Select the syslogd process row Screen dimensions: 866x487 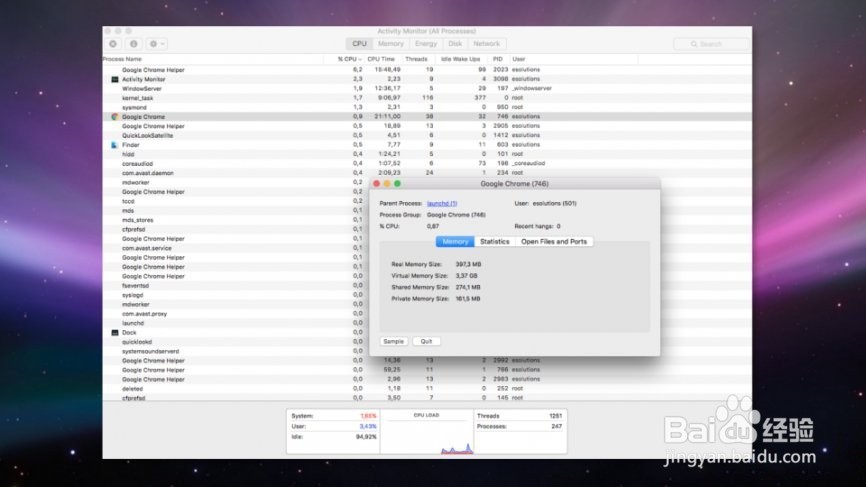click(236, 295)
